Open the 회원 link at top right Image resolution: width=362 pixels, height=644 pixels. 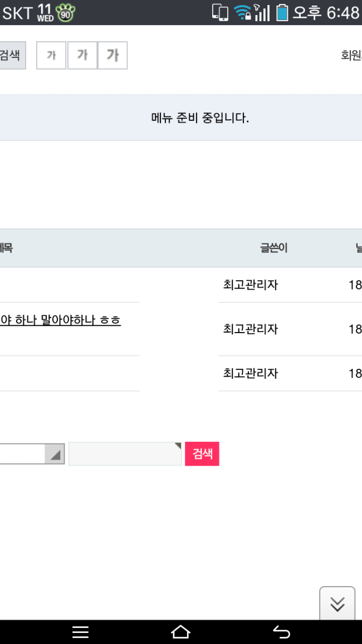pyautogui.click(x=351, y=56)
